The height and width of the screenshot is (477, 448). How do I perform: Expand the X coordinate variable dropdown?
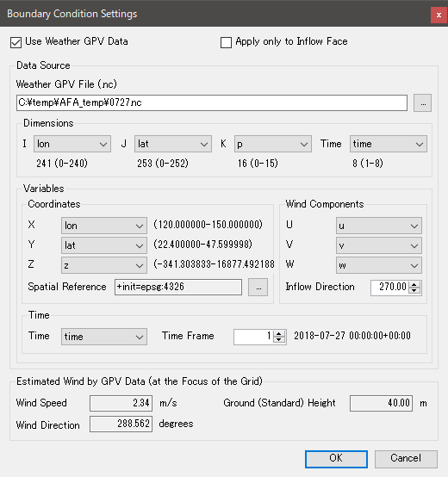[104, 226]
